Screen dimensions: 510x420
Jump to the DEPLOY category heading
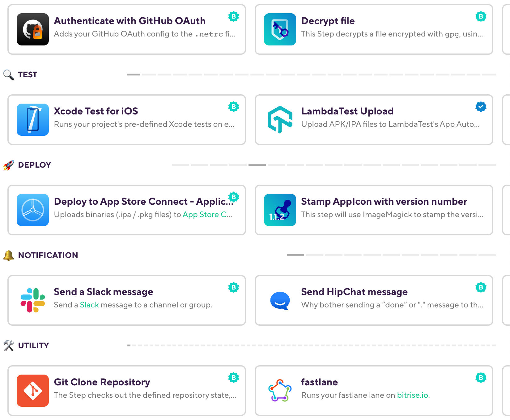(35, 165)
